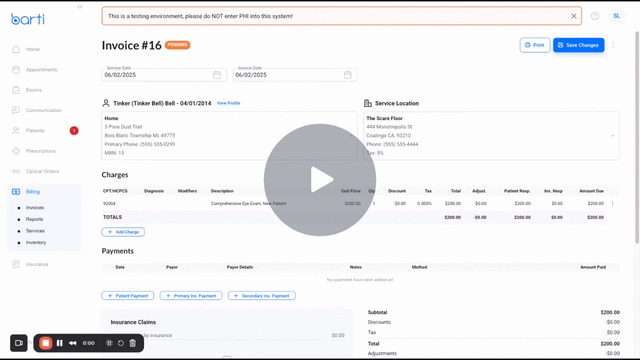The width and height of the screenshot is (640, 360).
Task: Delete the recording with trash icon
Action: 133,343
